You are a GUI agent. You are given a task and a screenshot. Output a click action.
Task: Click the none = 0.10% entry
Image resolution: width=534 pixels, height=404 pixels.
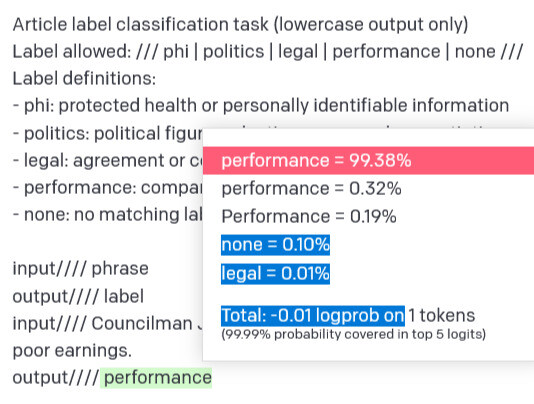[276, 245]
